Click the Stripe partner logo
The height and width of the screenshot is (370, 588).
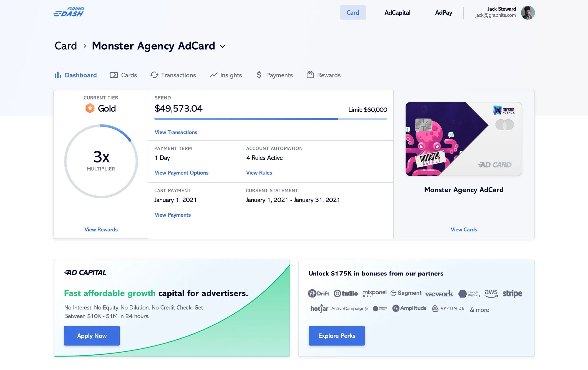[x=512, y=293]
